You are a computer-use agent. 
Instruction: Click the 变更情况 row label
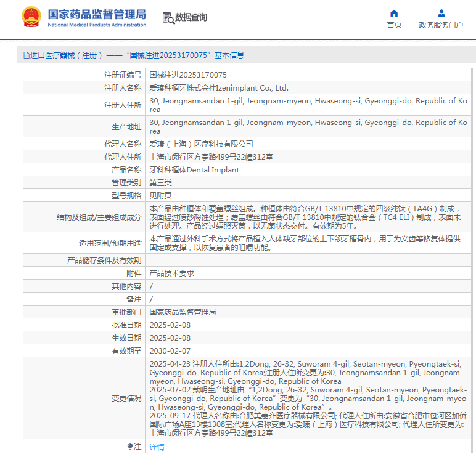[126, 399]
